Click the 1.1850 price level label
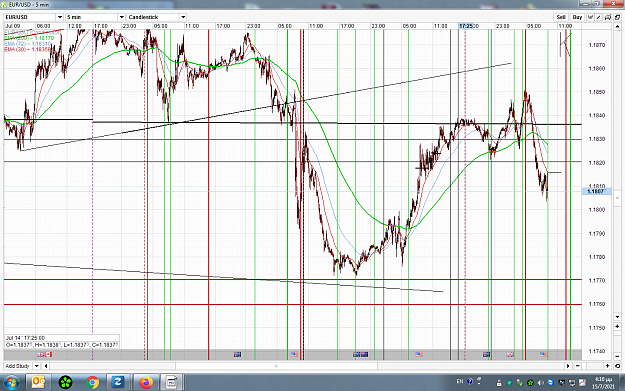 click(x=597, y=92)
